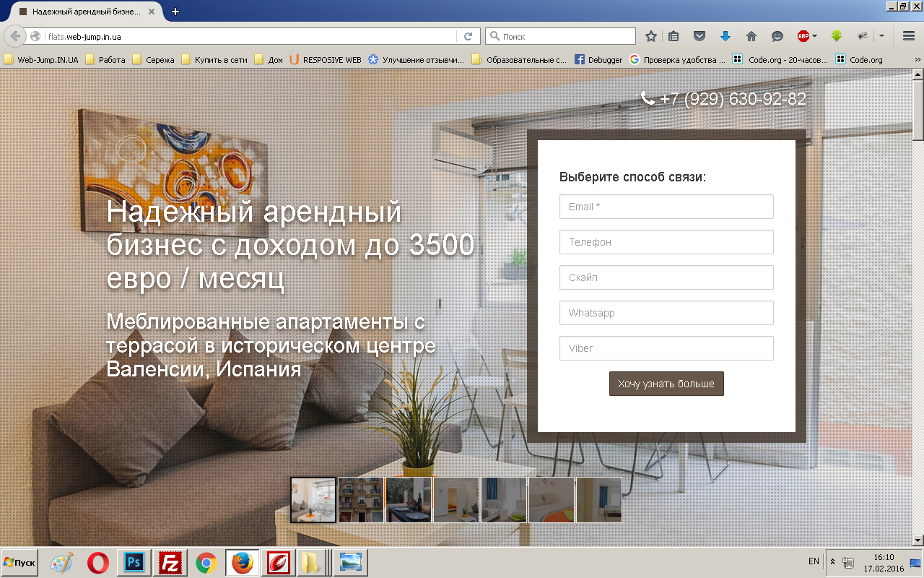924x578 pixels.
Task: Launch Google Chrome from the taskbar
Action: (206, 562)
